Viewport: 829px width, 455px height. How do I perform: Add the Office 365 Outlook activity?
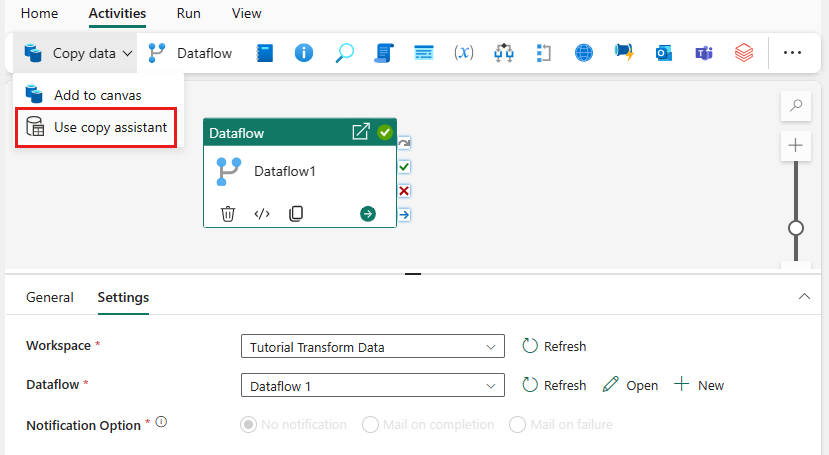point(663,53)
